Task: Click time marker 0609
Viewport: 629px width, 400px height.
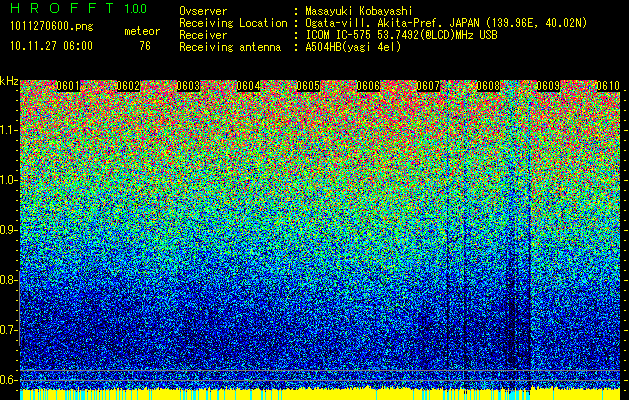Action: click(548, 86)
